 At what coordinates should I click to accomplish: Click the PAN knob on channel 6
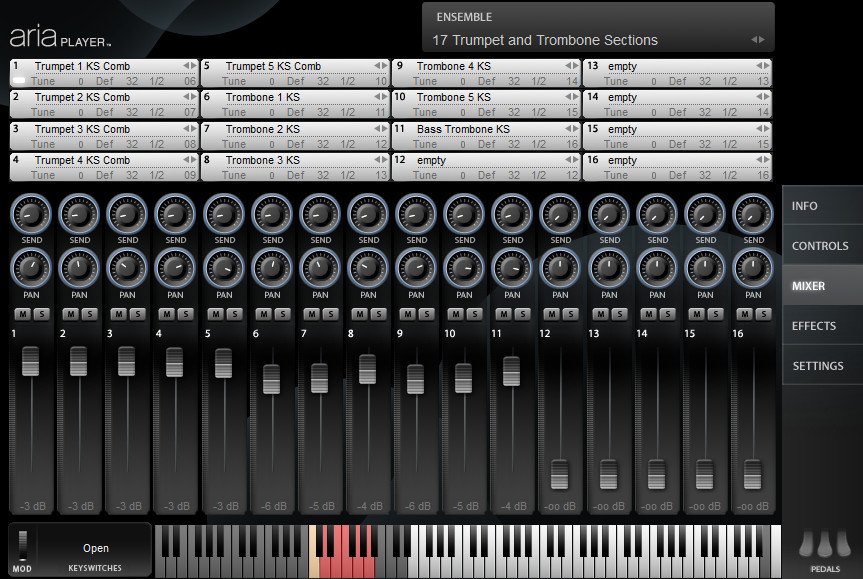pos(272,269)
